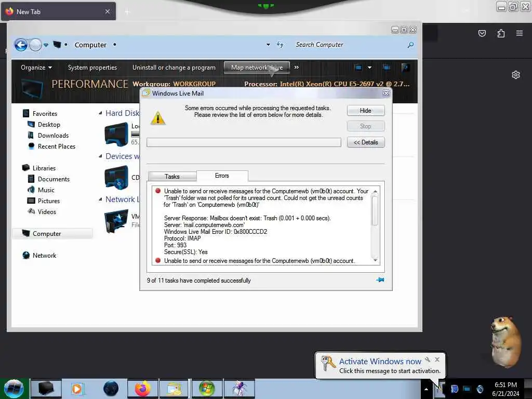The image size is (532, 399).
Task: Collapse the Hard Disk Drives group
Action: 100,113
